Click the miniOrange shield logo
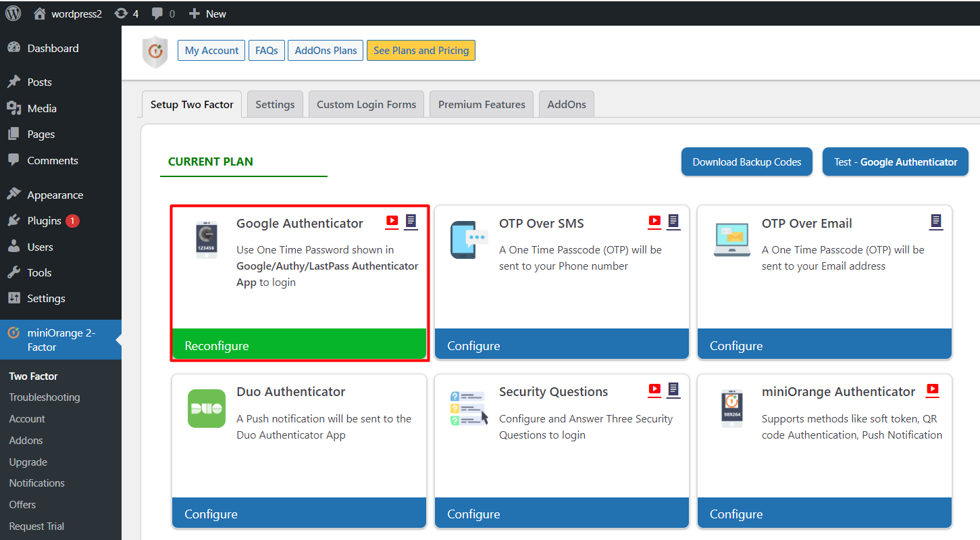This screenshot has width=980, height=540. click(155, 51)
